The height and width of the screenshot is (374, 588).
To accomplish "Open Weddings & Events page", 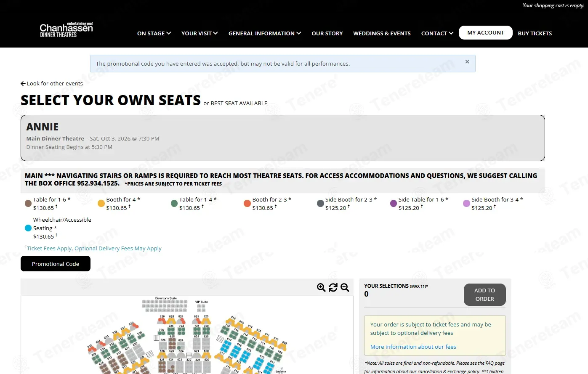I will (x=382, y=33).
